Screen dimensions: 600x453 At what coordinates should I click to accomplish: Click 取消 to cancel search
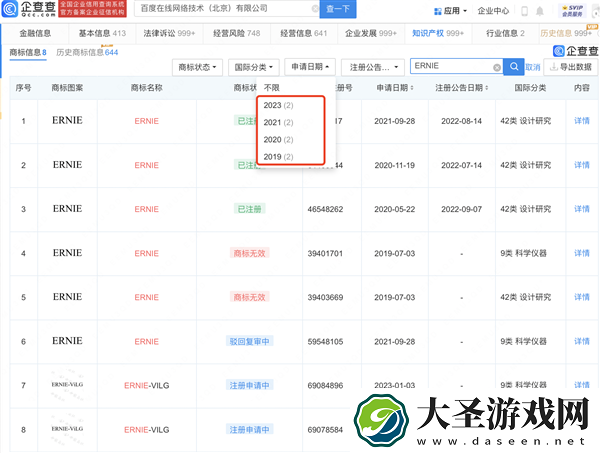[532, 67]
